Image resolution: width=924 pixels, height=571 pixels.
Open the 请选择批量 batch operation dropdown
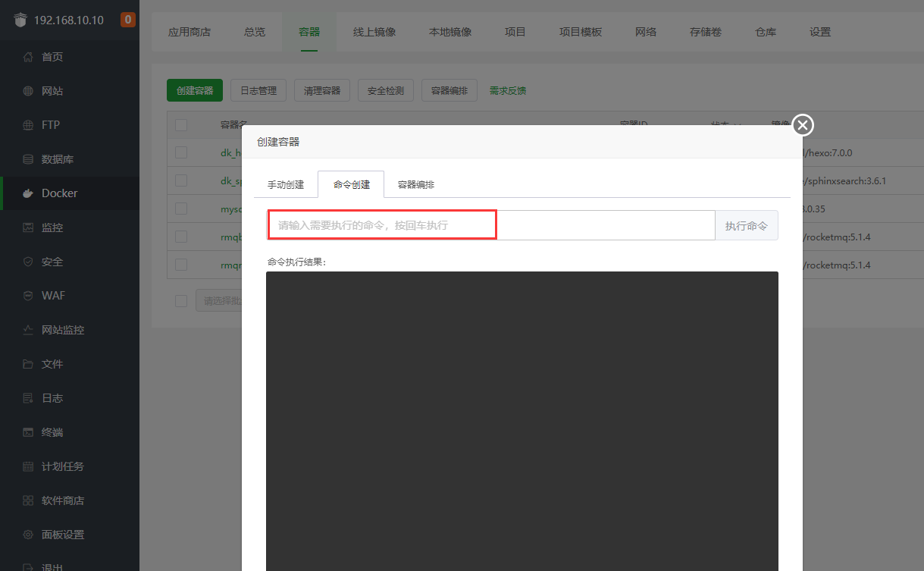click(x=218, y=300)
